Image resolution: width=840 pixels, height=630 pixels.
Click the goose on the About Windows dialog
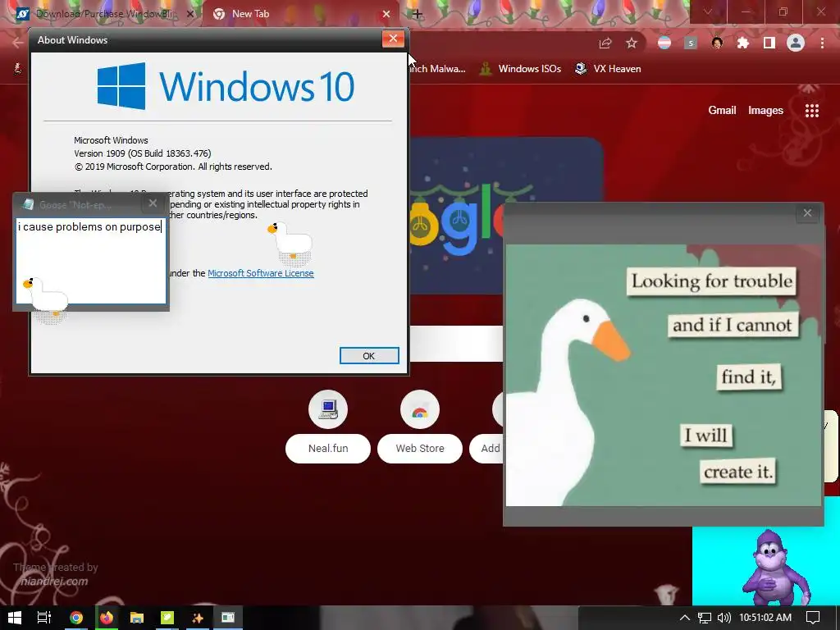click(290, 243)
